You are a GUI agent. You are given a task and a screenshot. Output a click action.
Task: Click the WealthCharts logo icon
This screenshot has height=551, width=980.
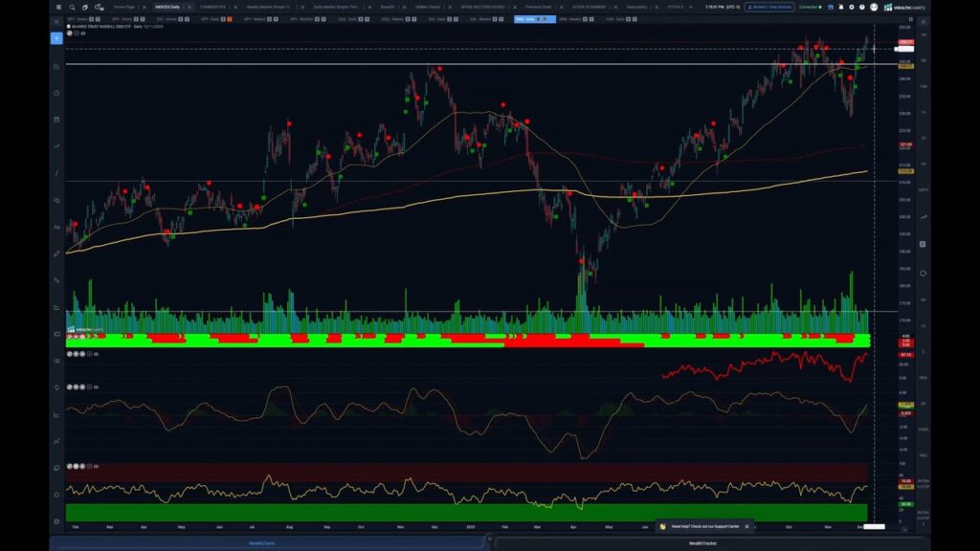887,8
